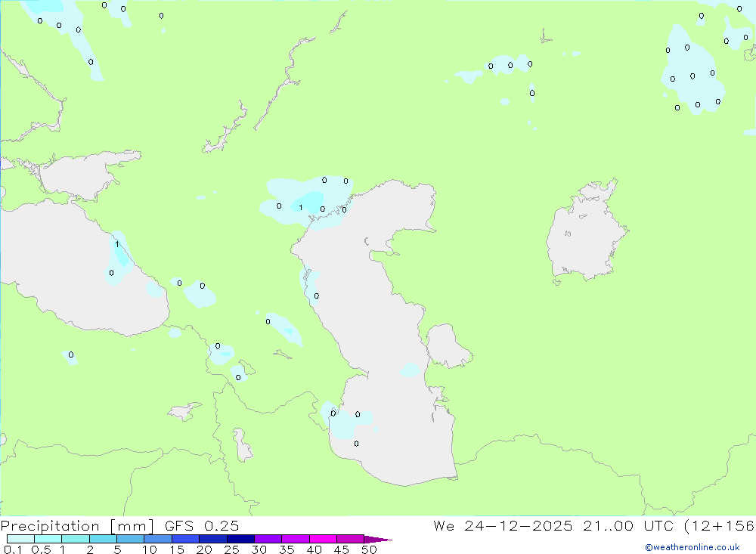The width and height of the screenshot is (756, 554).
Task: Select the 'GFS 0.25' model label
Action: 202,526
